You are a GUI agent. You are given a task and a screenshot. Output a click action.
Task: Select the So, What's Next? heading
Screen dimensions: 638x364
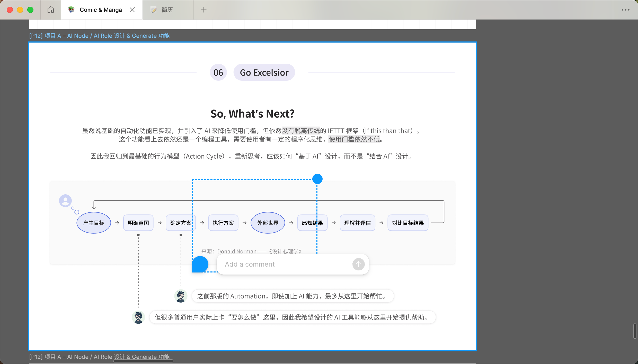coord(252,114)
